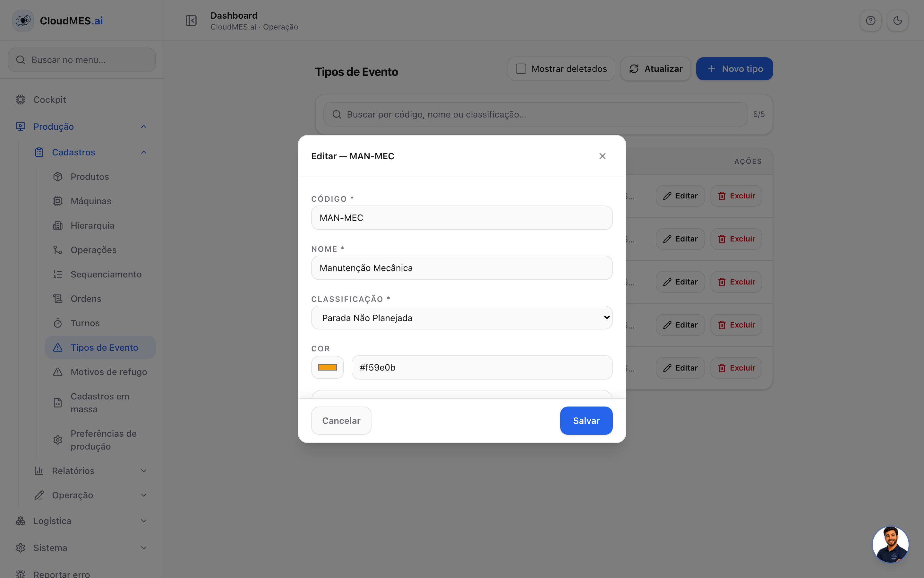Image resolution: width=924 pixels, height=578 pixels.
Task: Click the pencil icon in last row Editar
Action: tap(667, 368)
